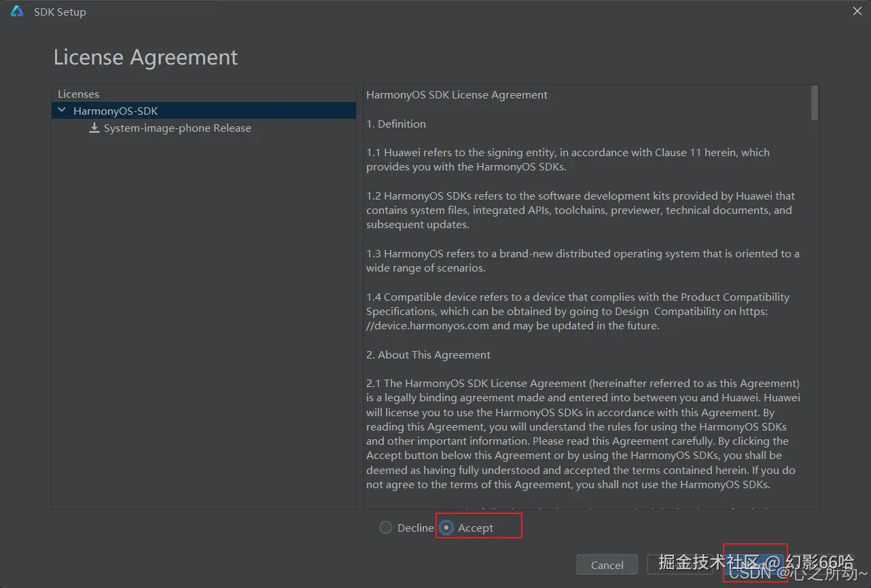Close the SDK Setup dialog
Viewport: 871px width, 588px height.
857,11
